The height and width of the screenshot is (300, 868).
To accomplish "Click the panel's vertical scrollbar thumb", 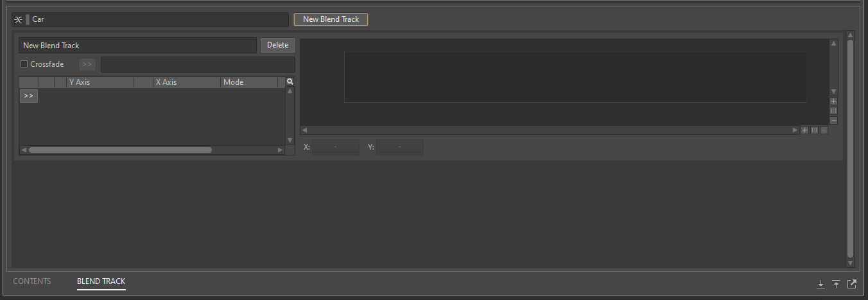I will coord(851,149).
